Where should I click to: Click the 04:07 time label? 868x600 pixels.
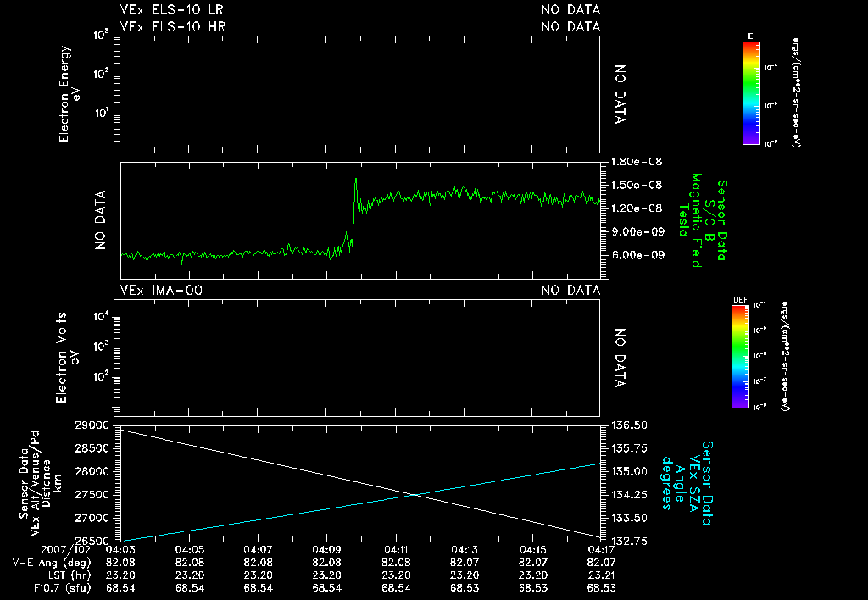259,550
